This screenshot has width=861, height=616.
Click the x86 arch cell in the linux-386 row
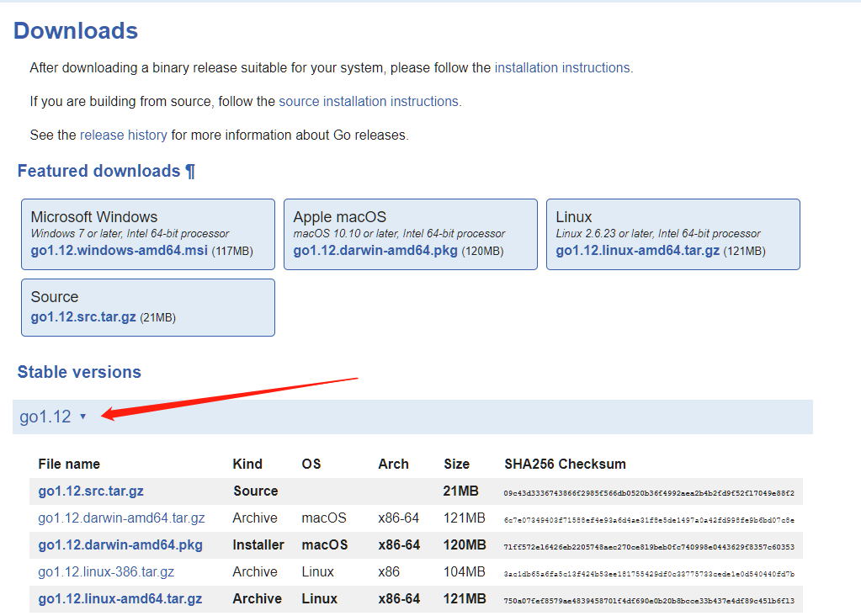(389, 572)
